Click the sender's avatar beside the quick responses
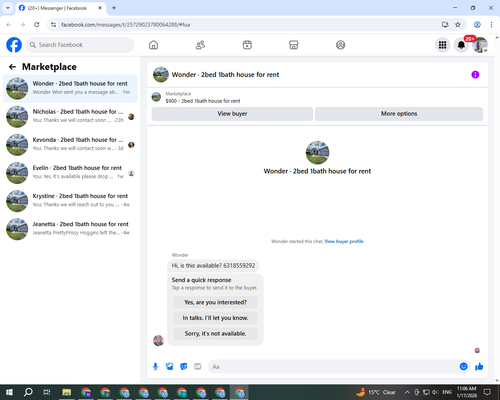Screen dimensions: 500x400 pos(158,341)
